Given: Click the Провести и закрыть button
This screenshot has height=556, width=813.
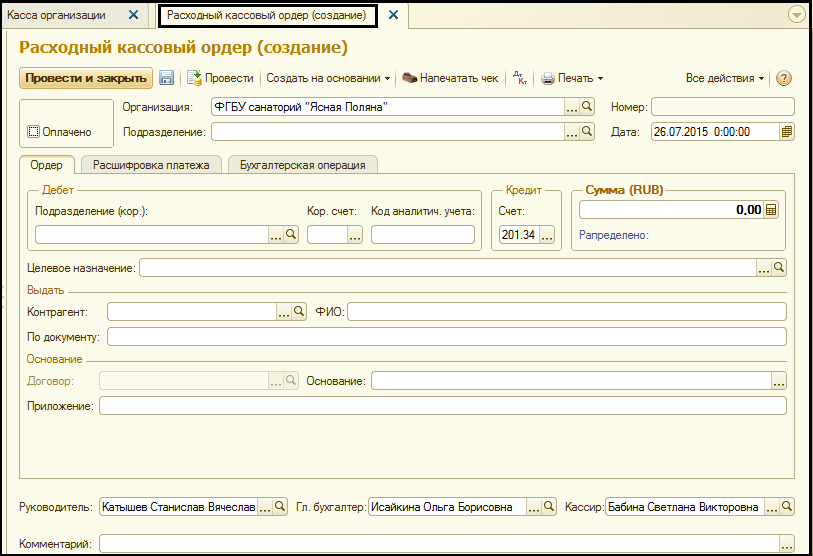Looking at the screenshot, I should click(86, 78).
